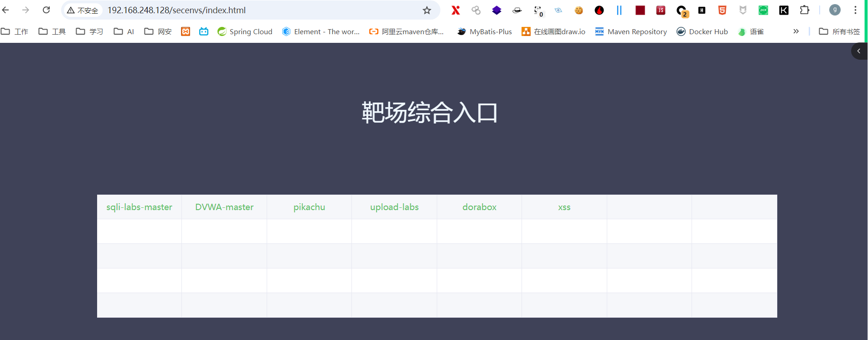
Task: Open the green OCR extension
Action: coord(763,10)
